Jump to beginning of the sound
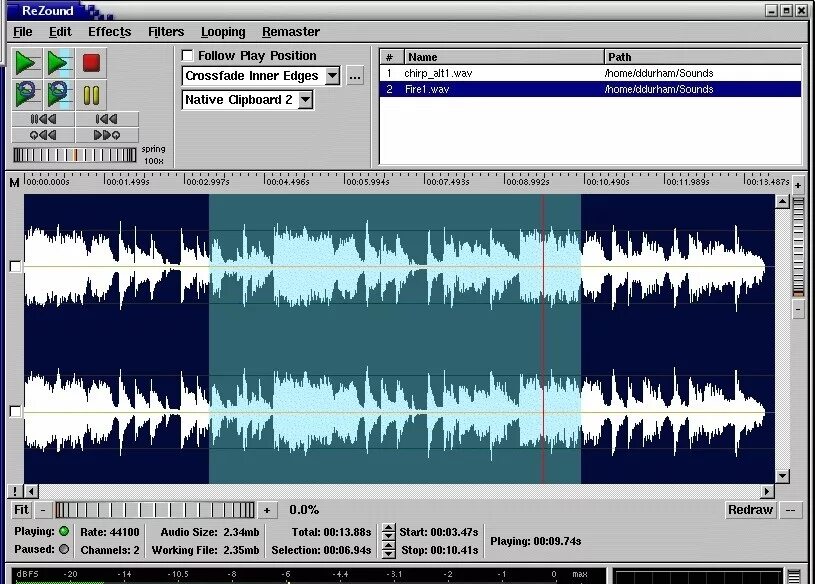Viewport: 815px width, 584px height. (44, 119)
